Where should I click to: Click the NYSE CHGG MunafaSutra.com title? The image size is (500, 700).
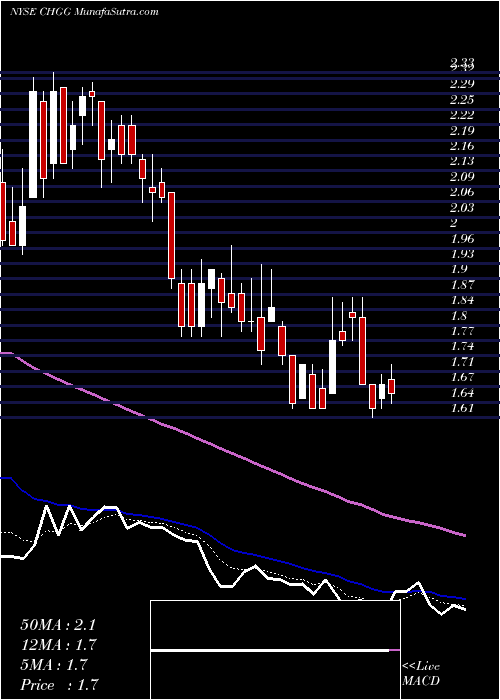click(83, 12)
